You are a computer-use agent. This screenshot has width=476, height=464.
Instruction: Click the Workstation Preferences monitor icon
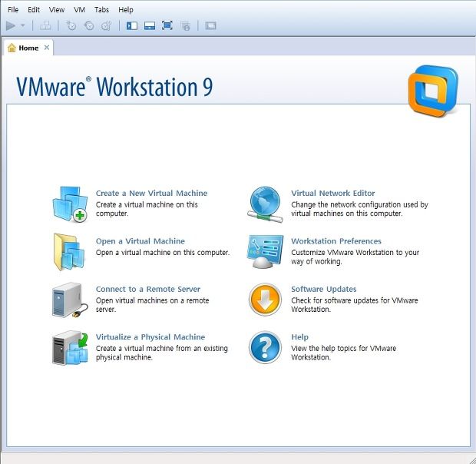pos(265,252)
